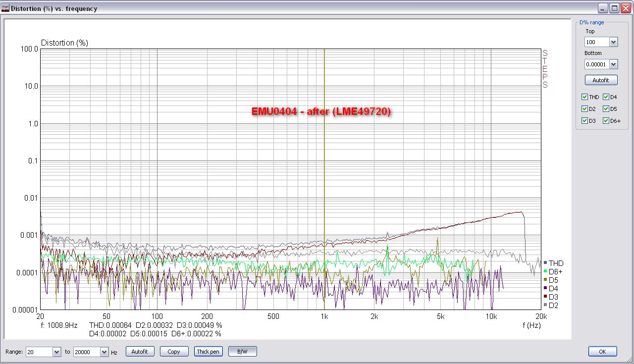
Task: Disable the THD curve checkbox
Action: 584,97
